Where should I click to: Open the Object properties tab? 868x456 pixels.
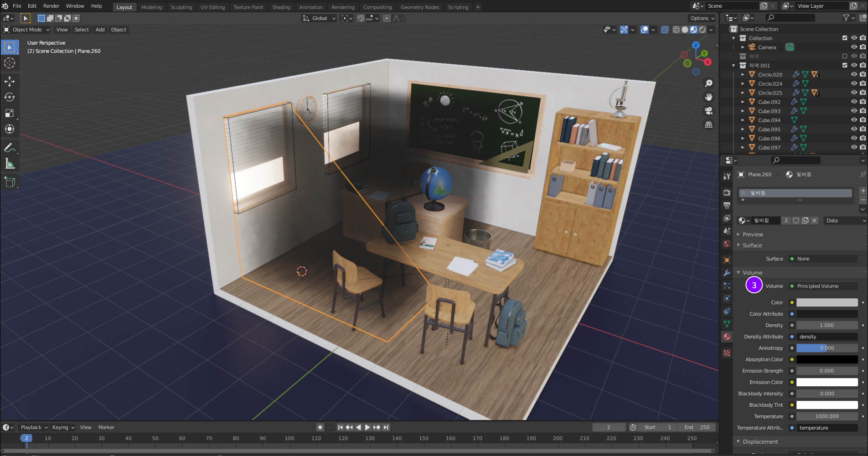coord(727,260)
